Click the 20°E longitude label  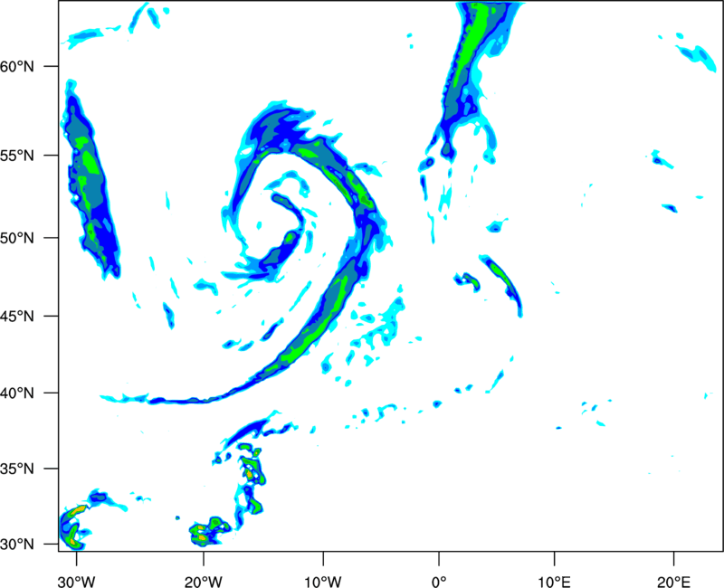[x=673, y=582]
